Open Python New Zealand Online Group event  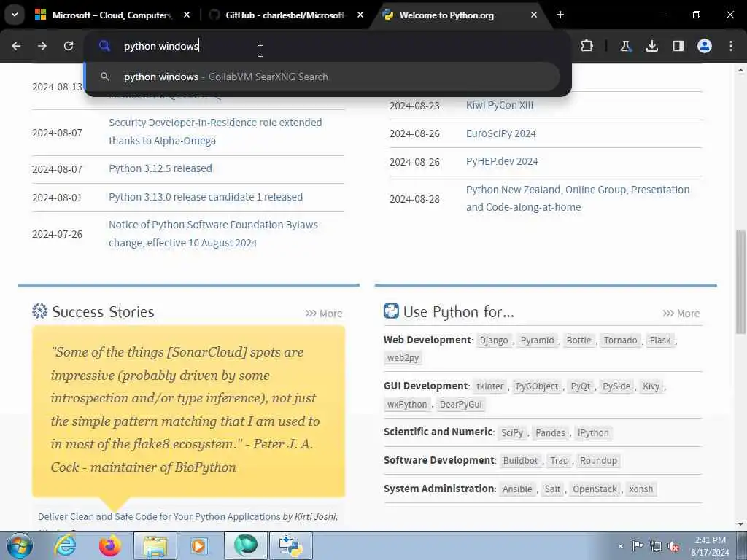(x=578, y=198)
